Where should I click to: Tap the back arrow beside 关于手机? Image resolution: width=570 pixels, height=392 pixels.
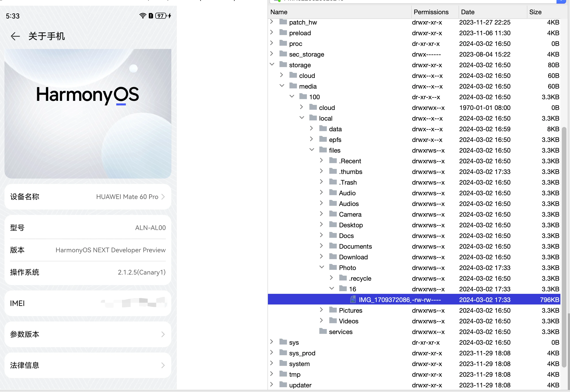[15, 36]
